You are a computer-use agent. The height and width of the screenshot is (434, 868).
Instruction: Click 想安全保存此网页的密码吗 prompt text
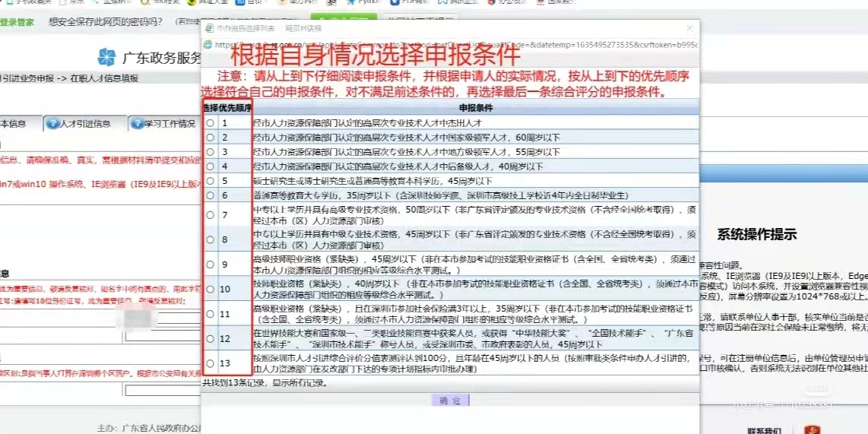coord(106,22)
